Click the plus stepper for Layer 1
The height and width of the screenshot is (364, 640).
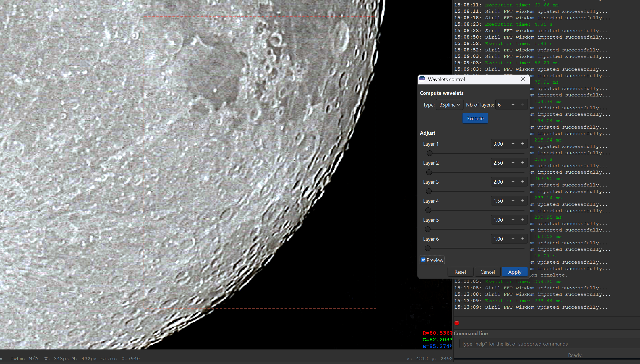(523, 144)
